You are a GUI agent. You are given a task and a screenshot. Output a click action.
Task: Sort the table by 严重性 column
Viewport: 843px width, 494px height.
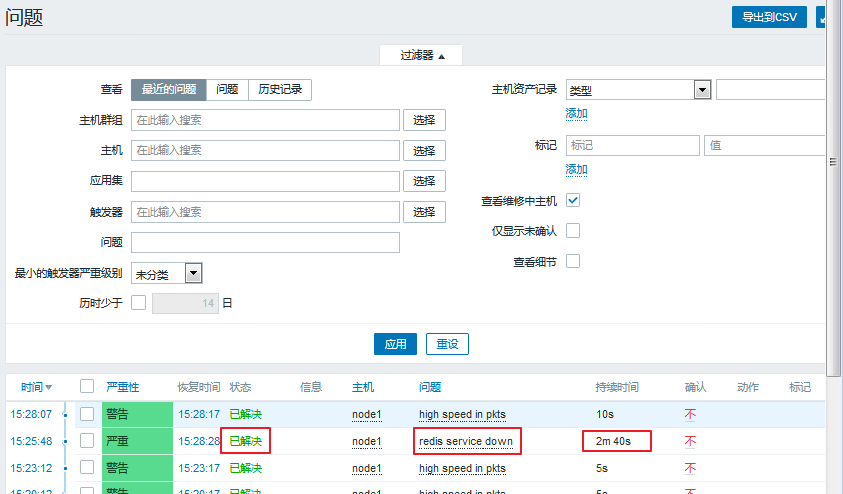123,387
